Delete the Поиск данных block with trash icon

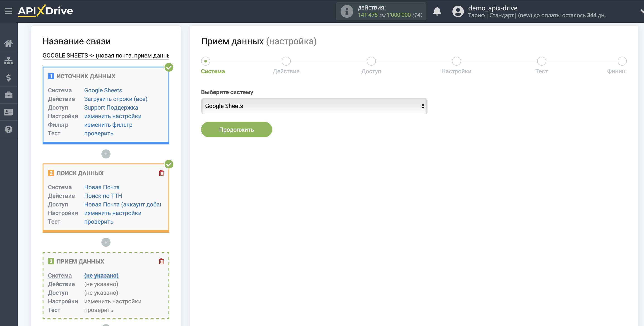tap(161, 173)
